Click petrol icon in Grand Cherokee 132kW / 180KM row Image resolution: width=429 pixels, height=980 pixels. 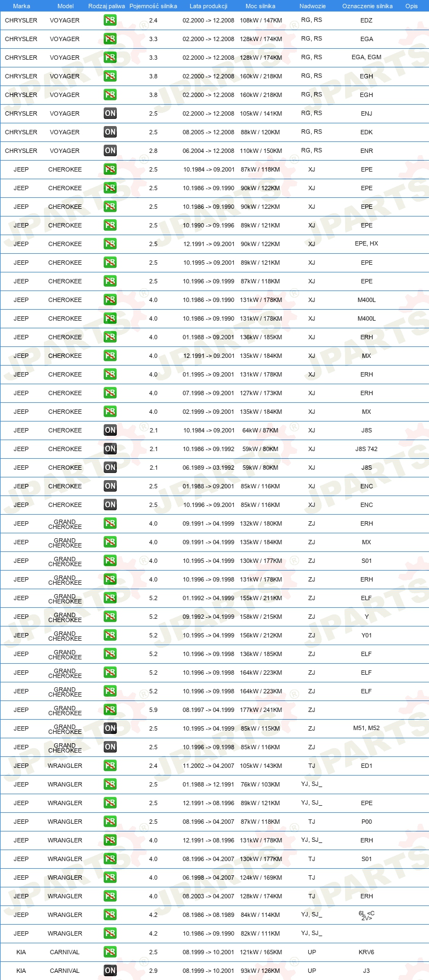point(110,523)
